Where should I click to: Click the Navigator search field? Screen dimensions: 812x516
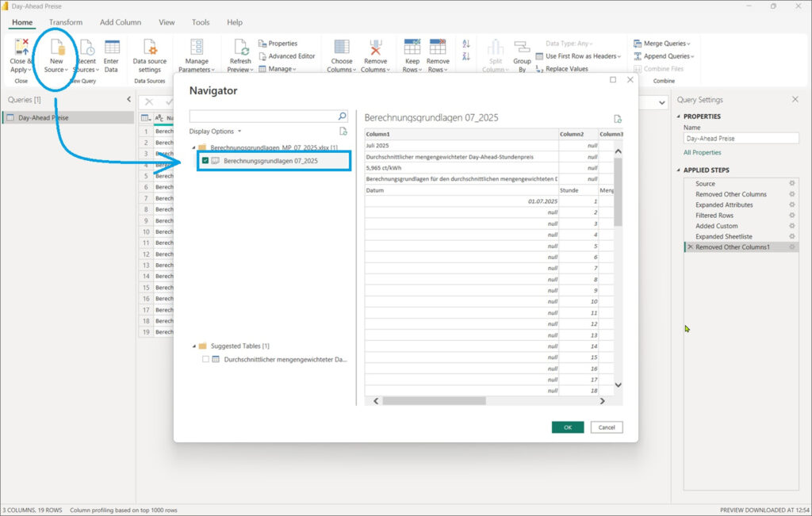click(263, 116)
